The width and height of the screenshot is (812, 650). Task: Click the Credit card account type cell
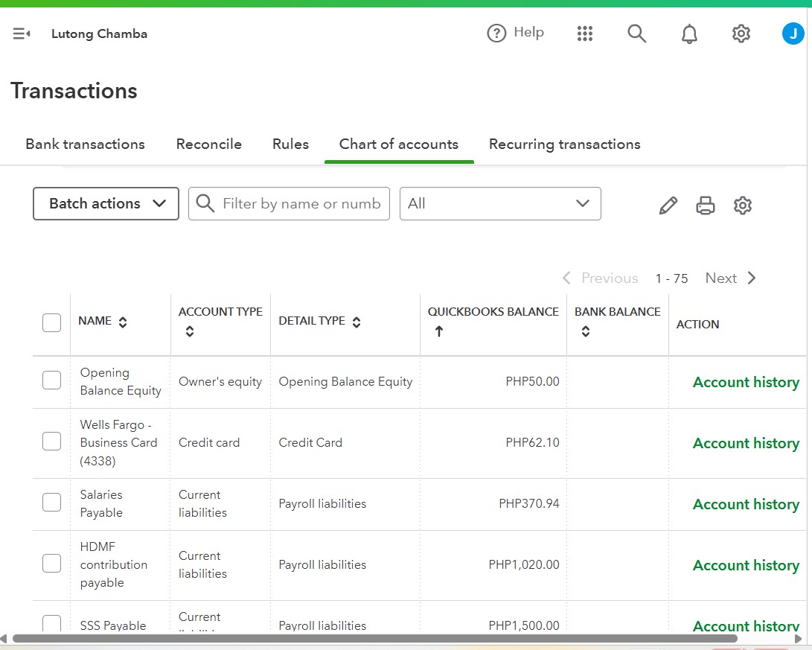[x=209, y=443]
